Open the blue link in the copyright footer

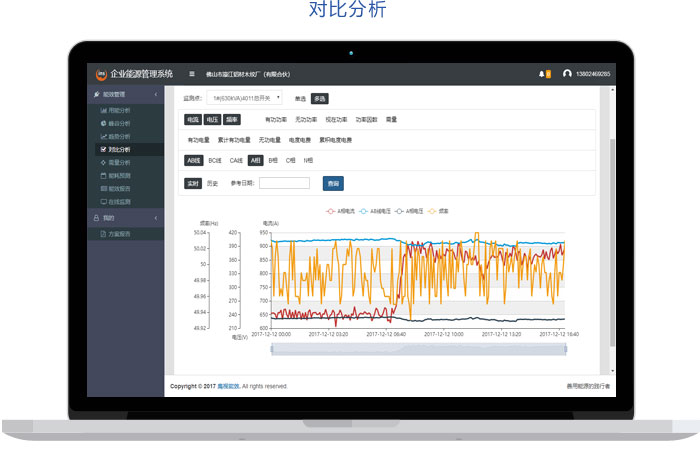[x=228, y=387]
